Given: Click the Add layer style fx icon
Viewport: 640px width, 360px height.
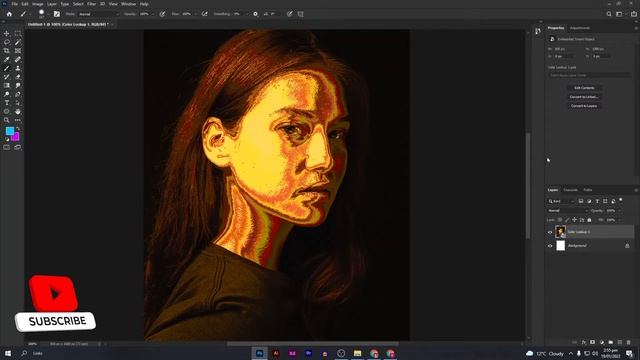Looking at the screenshot, I should [584, 342].
